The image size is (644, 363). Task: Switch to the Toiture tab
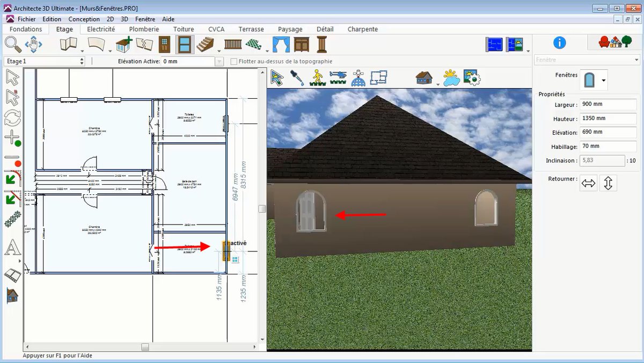tap(184, 29)
